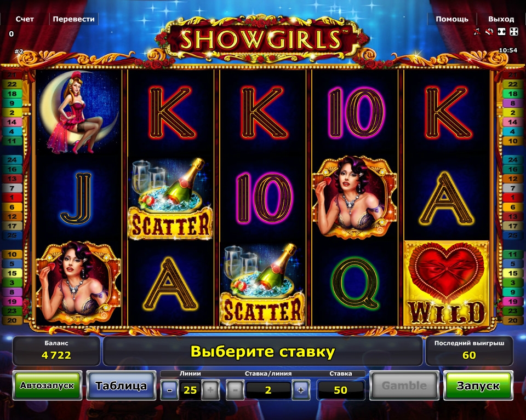This screenshot has height=420, width=526.
Task: Click the fullscreen four-arrows icon
Action: (x=513, y=32)
